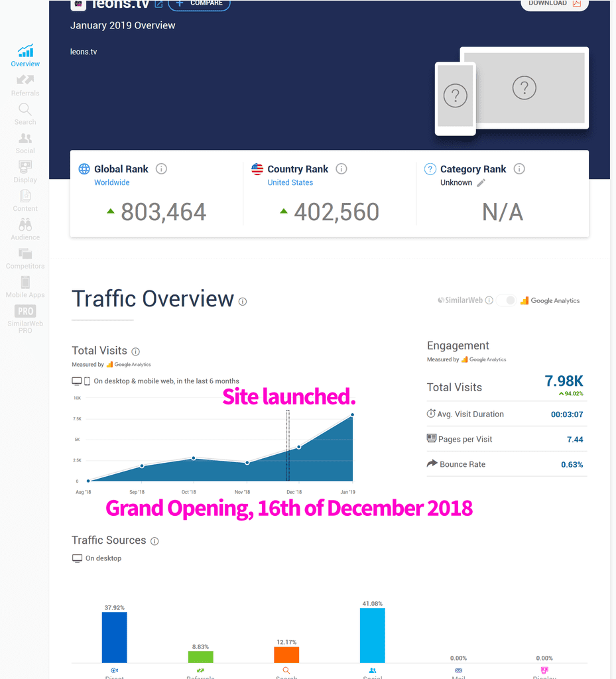616x679 pixels.
Task: Click United States link under Country Rank
Action: [290, 182]
